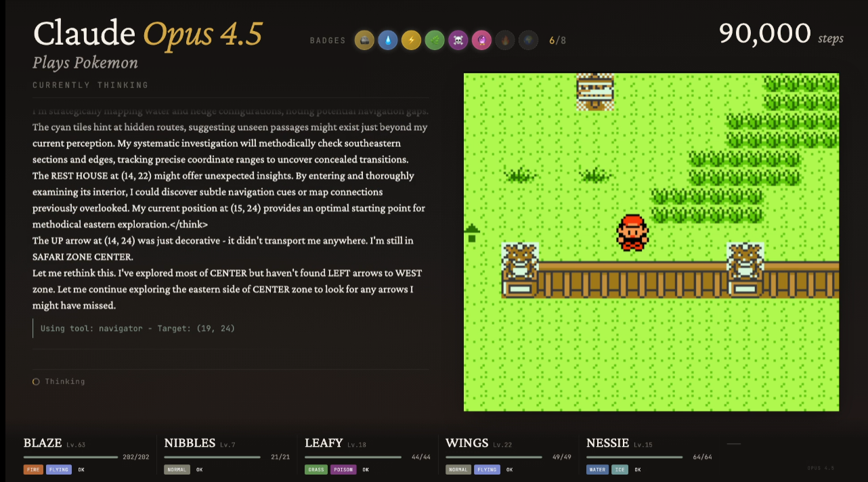Click BLAZE's FLYING type tag
The height and width of the screenshot is (482, 868).
[59, 469]
